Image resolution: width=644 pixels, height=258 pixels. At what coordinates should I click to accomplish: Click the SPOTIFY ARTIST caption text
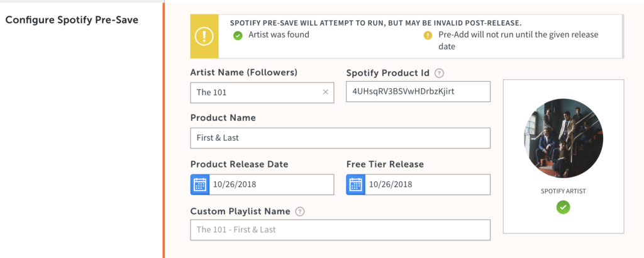(563, 191)
